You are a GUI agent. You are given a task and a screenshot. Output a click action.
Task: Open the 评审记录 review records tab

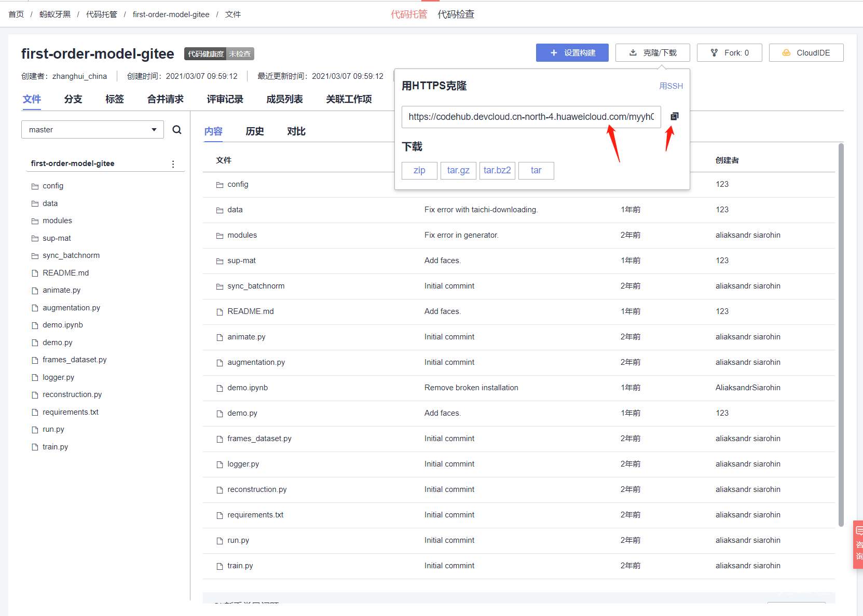point(225,99)
